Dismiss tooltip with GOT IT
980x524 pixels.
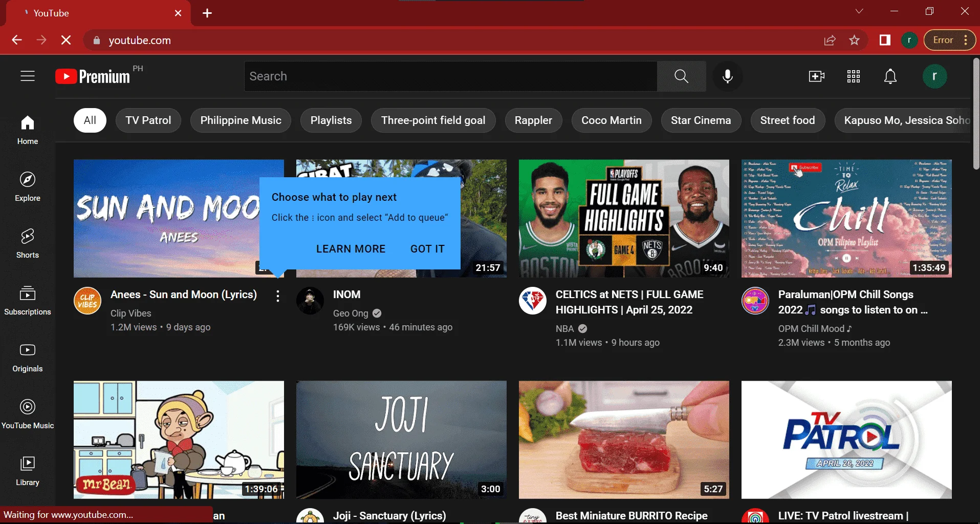click(x=427, y=249)
